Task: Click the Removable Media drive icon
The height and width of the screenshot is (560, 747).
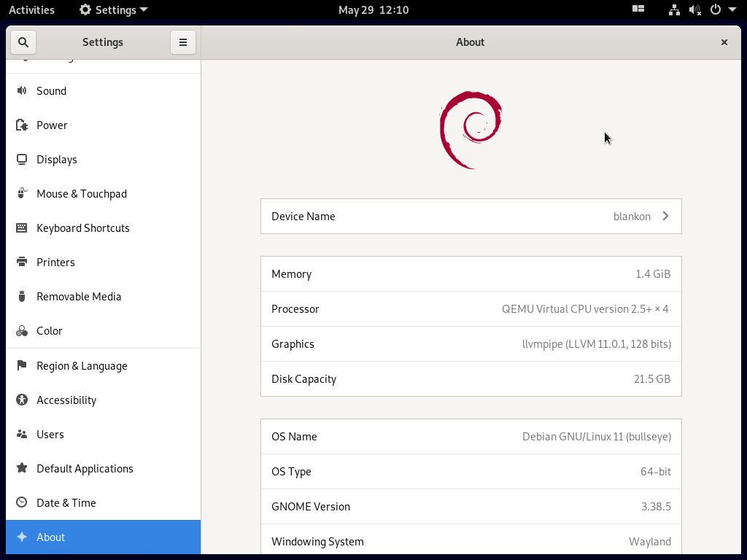Action: pyautogui.click(x=21, y=296)
